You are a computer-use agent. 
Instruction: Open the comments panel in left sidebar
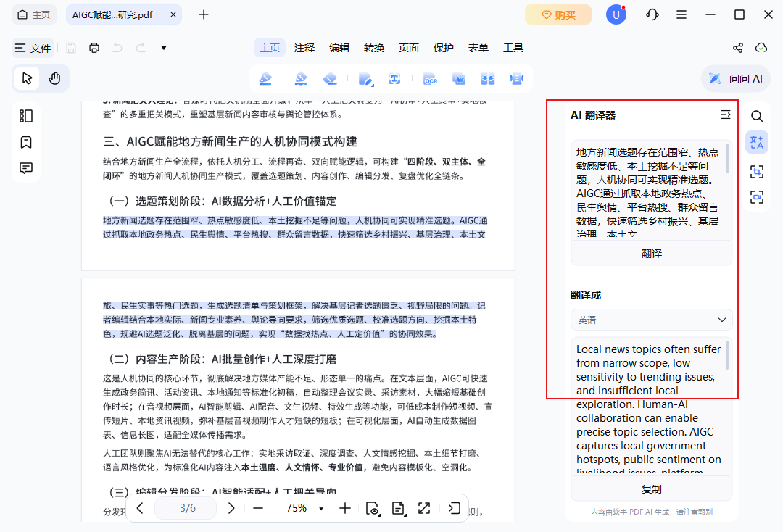click(x=26, y=168)
